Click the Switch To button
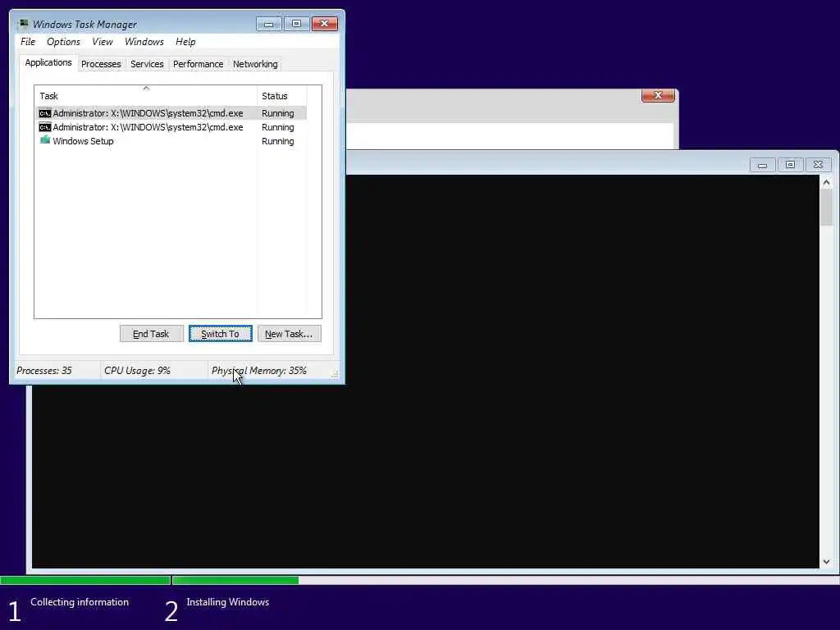Image resolution: width=840 pixels, height=630 pixels. (x=220, y=334)
